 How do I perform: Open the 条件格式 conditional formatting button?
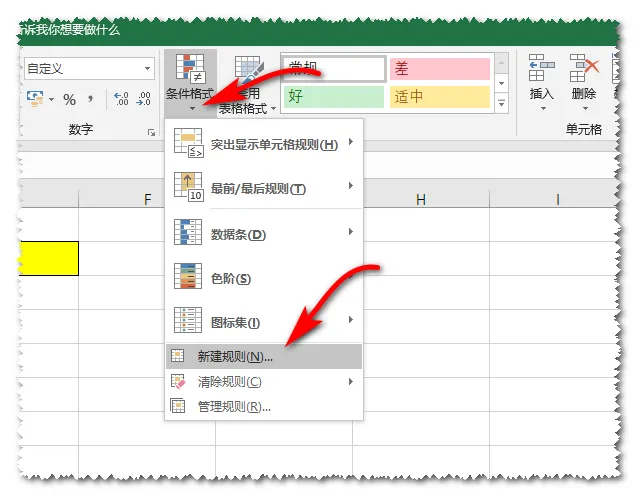coord(190,83)
